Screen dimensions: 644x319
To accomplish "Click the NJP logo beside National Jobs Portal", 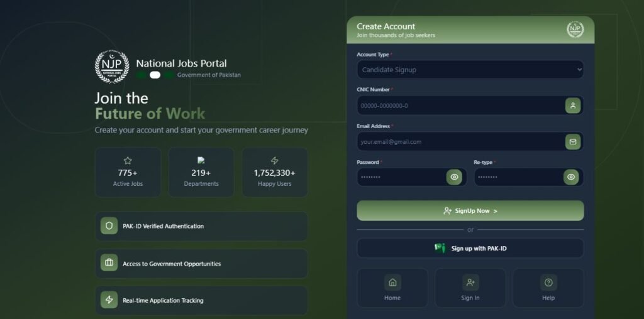I will [112, 67].
